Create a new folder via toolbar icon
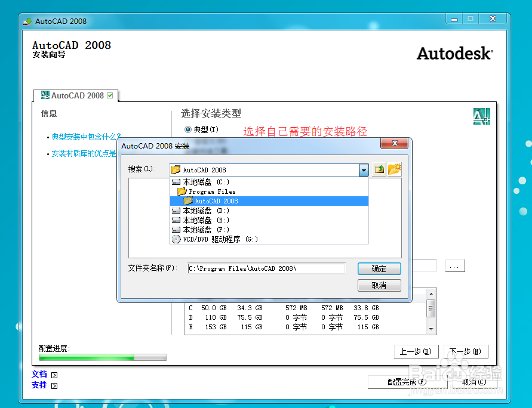Viewport: 532px width, 408px height. (x=394, y=169)
